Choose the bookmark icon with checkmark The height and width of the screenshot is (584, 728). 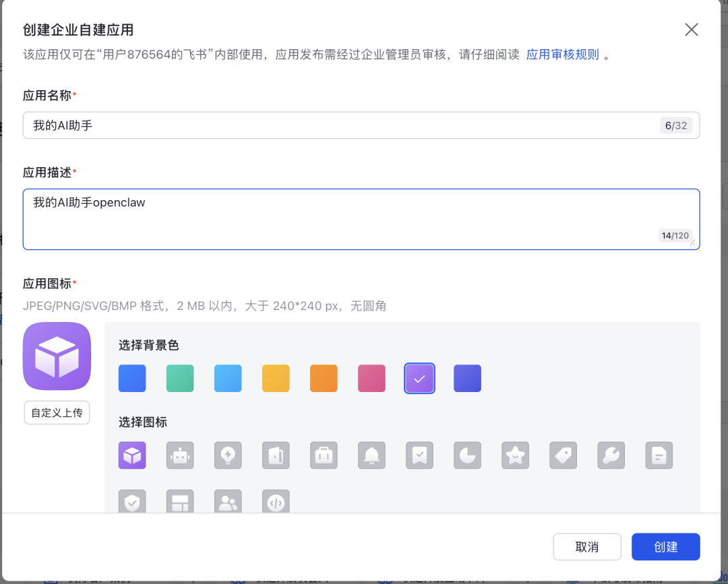coord(419,455)
